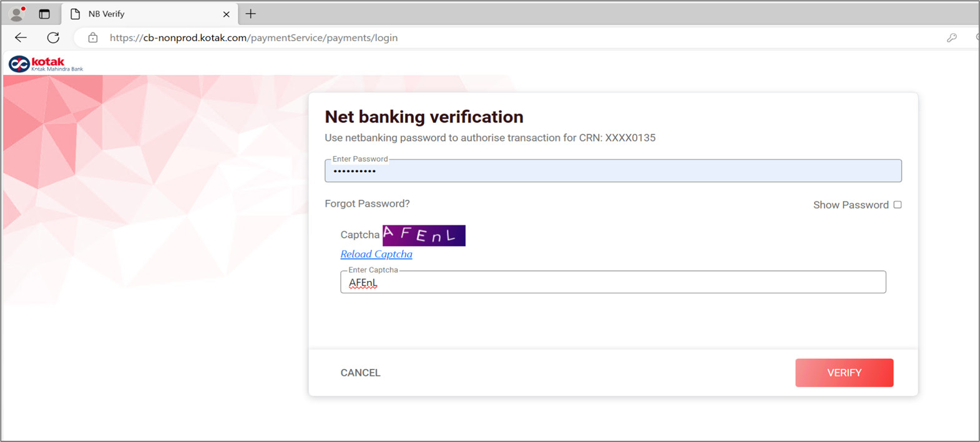Close the NB Verify tab

click(x=226, y=14)
